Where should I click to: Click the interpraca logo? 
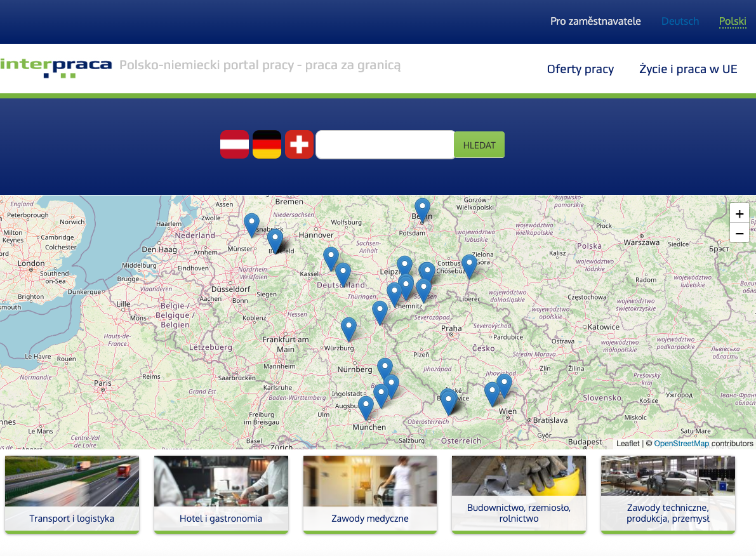coord(56,67)
